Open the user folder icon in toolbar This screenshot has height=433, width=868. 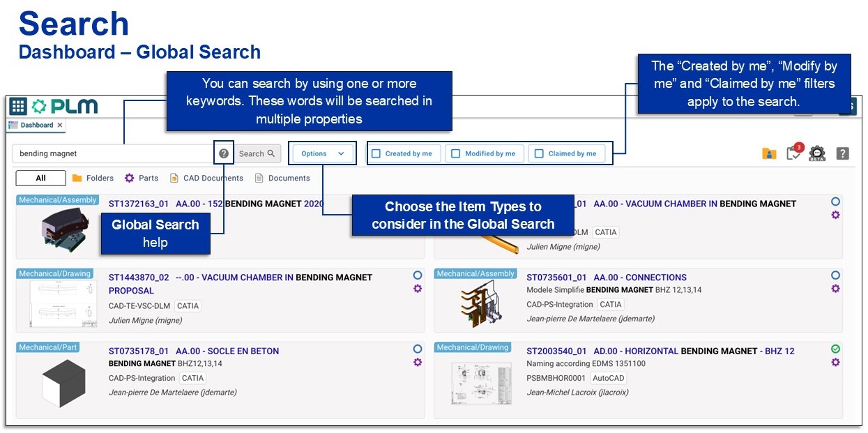(769, 153)
